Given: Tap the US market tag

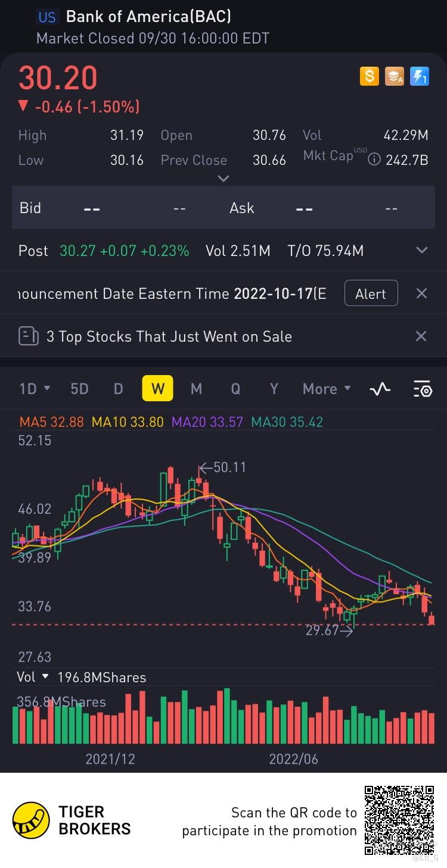Looking at the screenshot, I should tap(47, 17).
